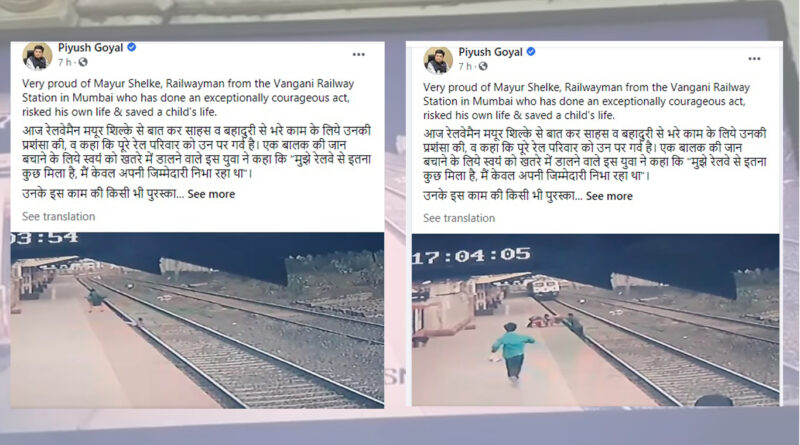Open the right post's three-dot options menu
Viewport: 800px width, 445px height.
[x=755, y=59]
